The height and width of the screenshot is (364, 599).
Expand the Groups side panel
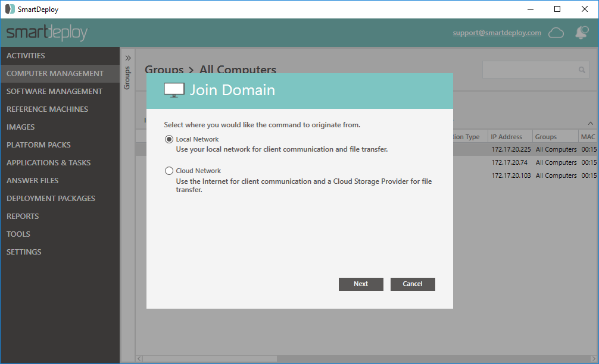coord(128,58)
